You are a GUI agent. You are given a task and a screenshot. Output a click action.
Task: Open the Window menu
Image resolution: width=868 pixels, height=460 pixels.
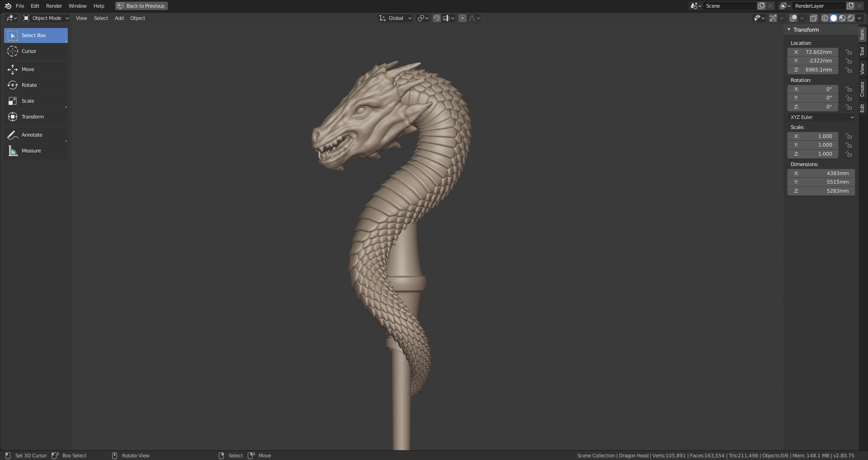tap(77, 6)
